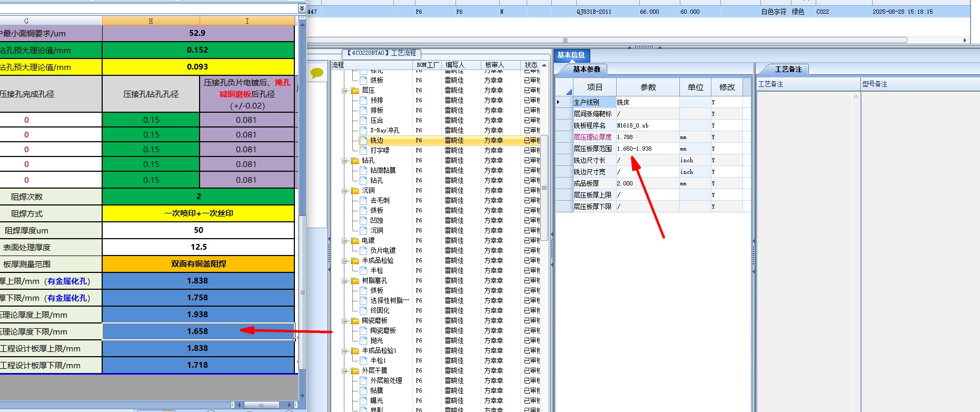Click the 层压板厚范围 value 1.650-1.938
Image resolution: width=980 pixels, height=412 pixels.
[648, 149]
